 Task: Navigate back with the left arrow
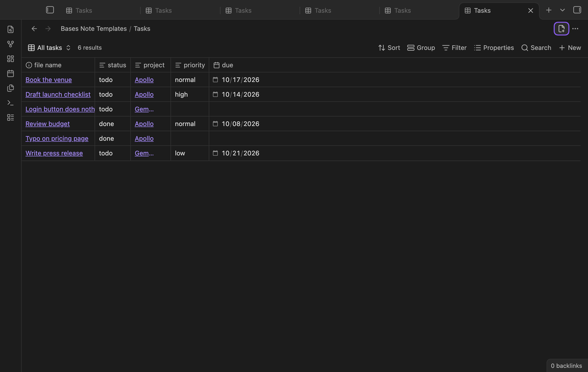[x=34, y=28]
